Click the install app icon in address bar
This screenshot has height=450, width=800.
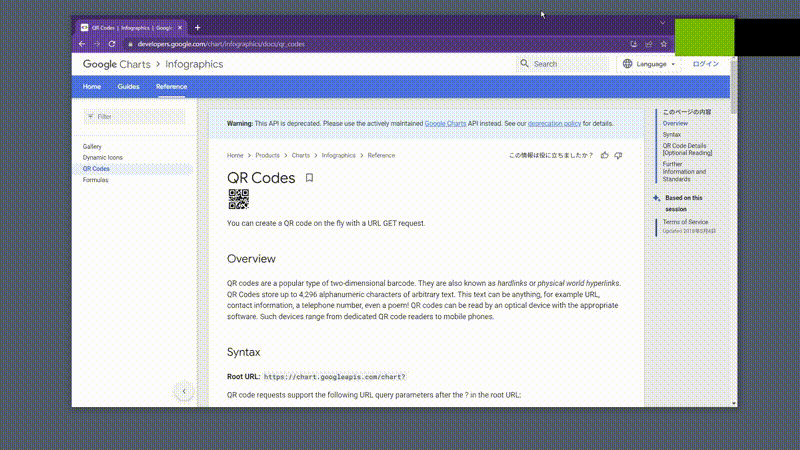[x=634, y=44]
